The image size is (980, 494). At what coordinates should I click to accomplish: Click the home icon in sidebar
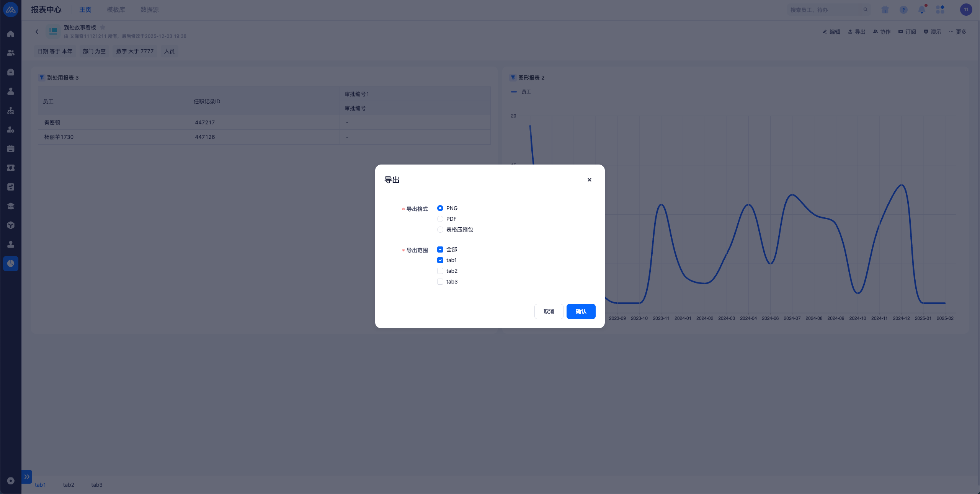click(x=11, y=34)
